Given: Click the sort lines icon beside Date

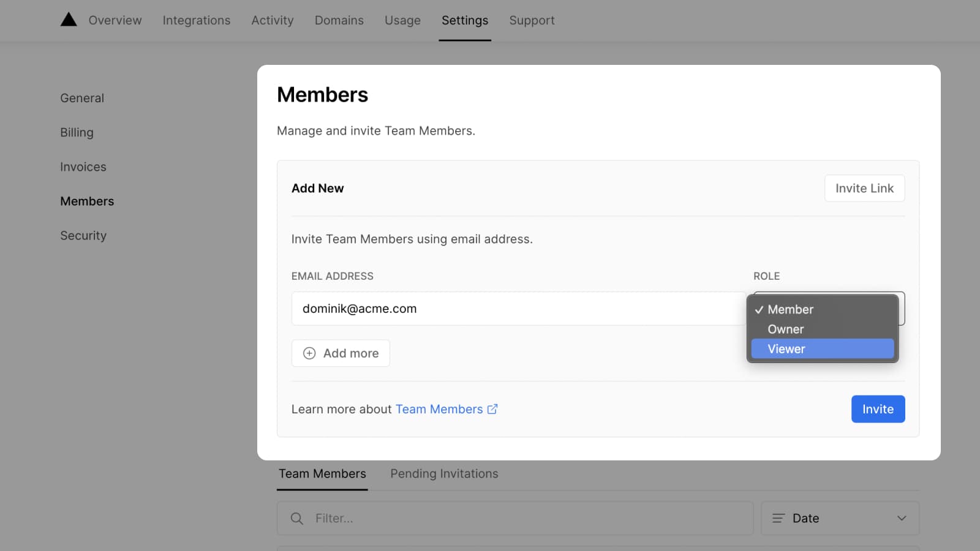Looking at the screenshot, I should click(x=778, y=519).
